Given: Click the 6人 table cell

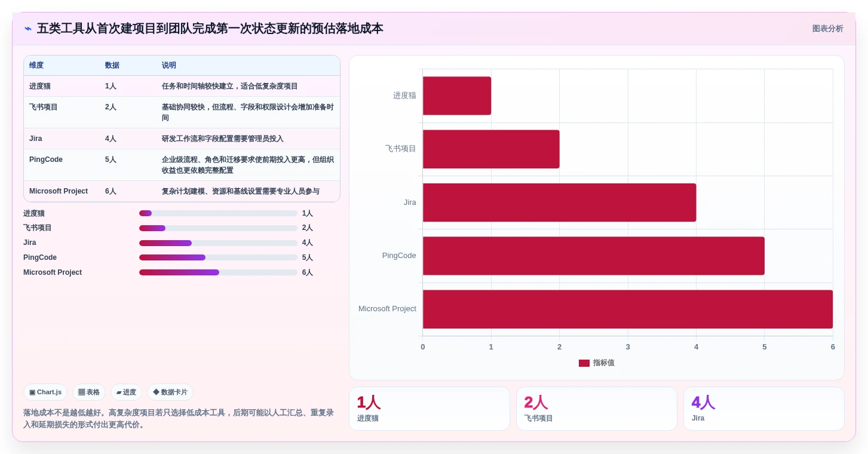Looking at the screenshot, I should (111, 191).
